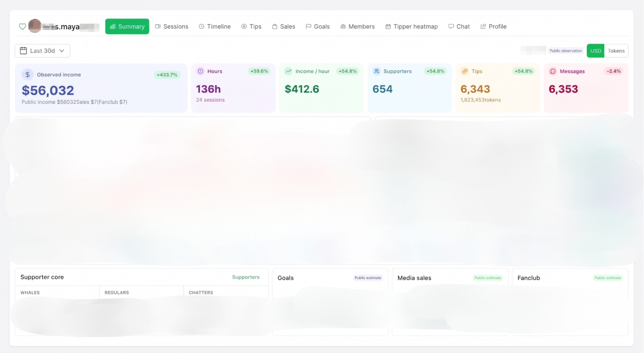Open the Profile external link tab

click(x=493, y=26)
